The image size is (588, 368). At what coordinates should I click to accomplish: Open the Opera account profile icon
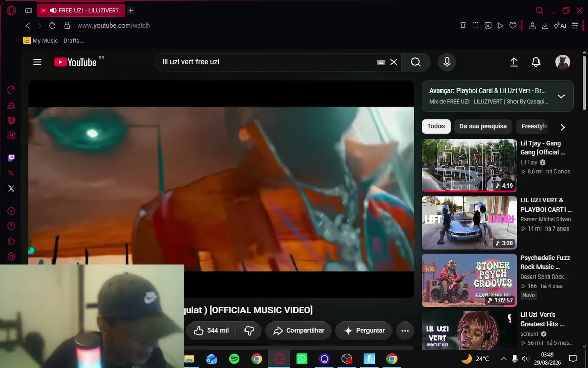(532, 26)
